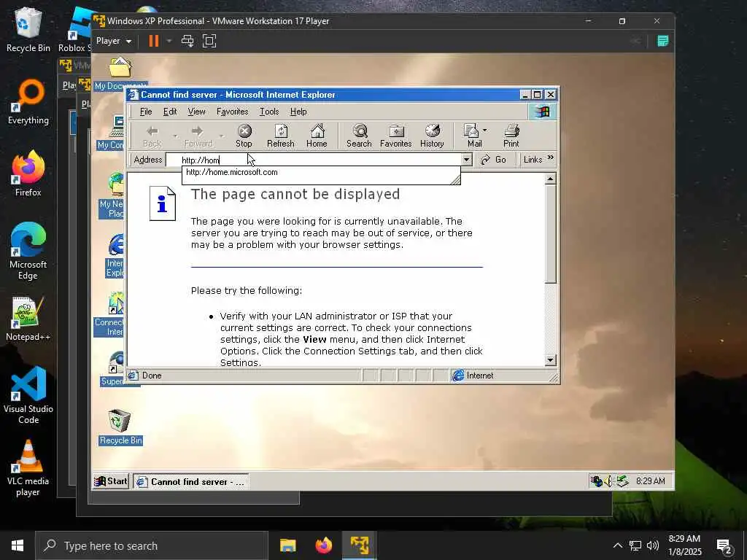This screenshot has width=747, height=560.
Task: Open the Help menu in Internet Explorer
Action: click(298, 112)
